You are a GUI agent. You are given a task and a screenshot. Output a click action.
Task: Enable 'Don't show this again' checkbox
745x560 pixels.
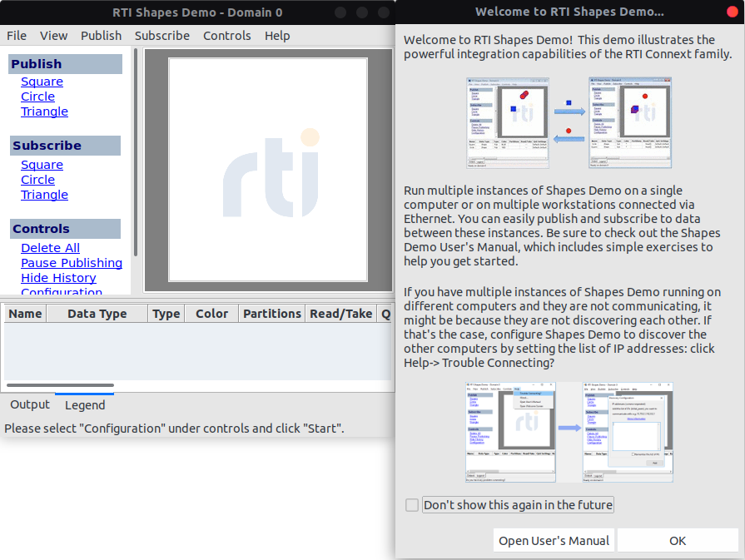point(412,505)
